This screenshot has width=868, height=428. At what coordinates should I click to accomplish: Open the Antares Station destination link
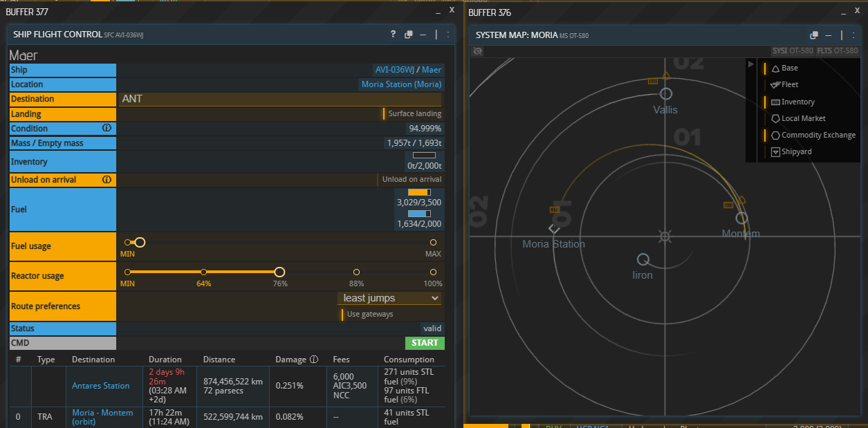click(101, 386)
